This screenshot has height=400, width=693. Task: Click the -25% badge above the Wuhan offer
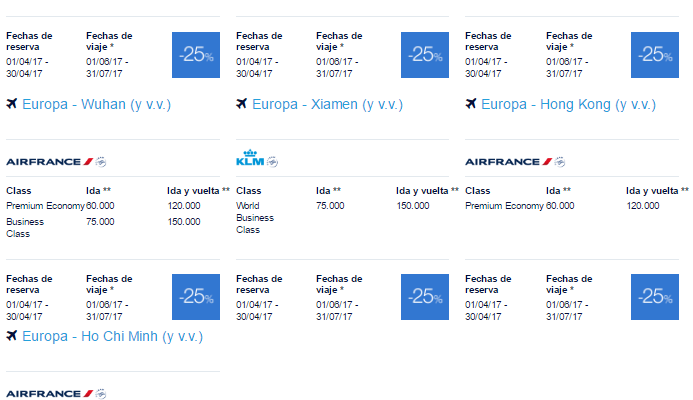point(196,55)
